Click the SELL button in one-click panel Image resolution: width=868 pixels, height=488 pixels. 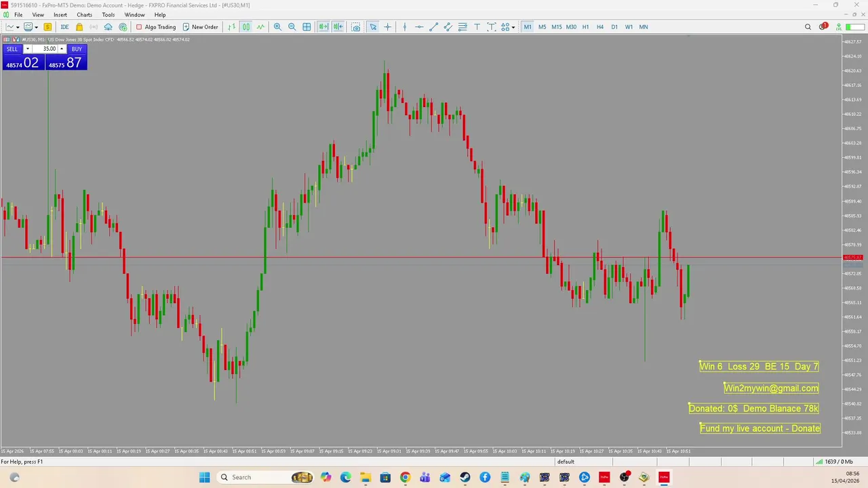tap(12, 49)
